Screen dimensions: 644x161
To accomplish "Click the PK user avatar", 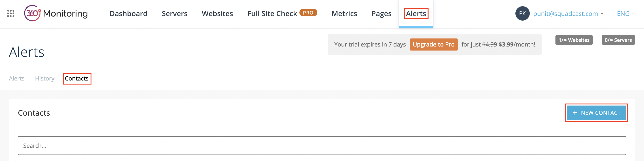I will (522, 13).
